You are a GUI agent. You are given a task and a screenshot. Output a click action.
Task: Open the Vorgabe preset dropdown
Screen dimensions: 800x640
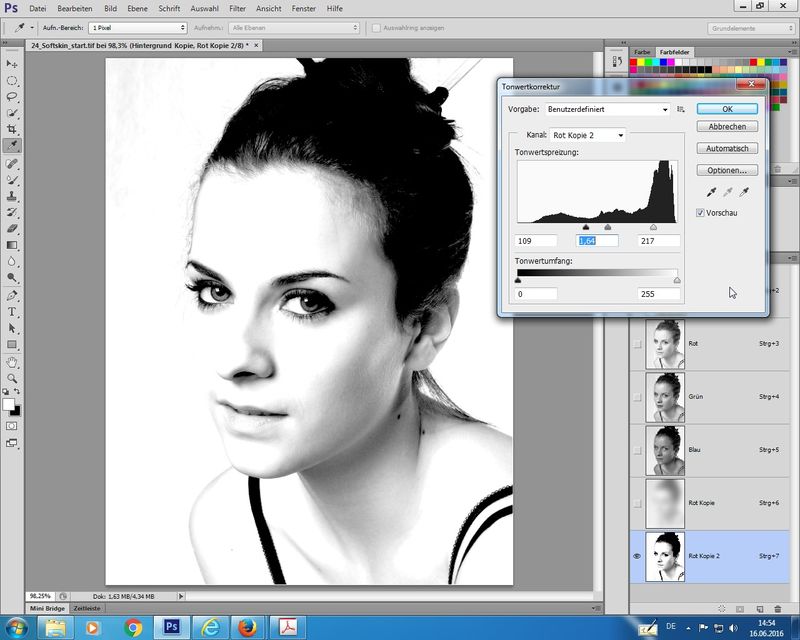pos(608,109)
